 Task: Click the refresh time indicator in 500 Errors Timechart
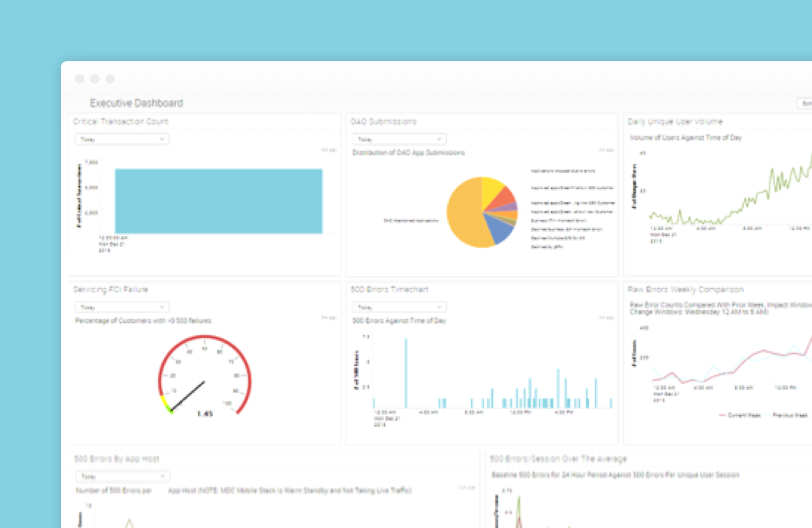tap(606, 318)
